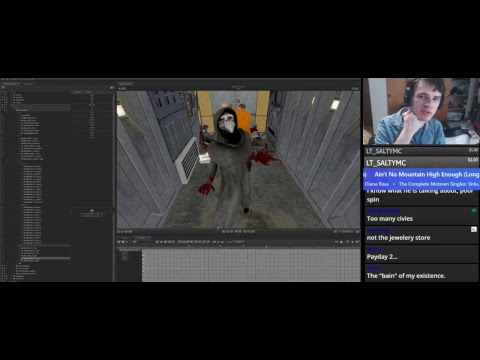
Task: Click the chat message not the jewelery store
Action: 398,238
